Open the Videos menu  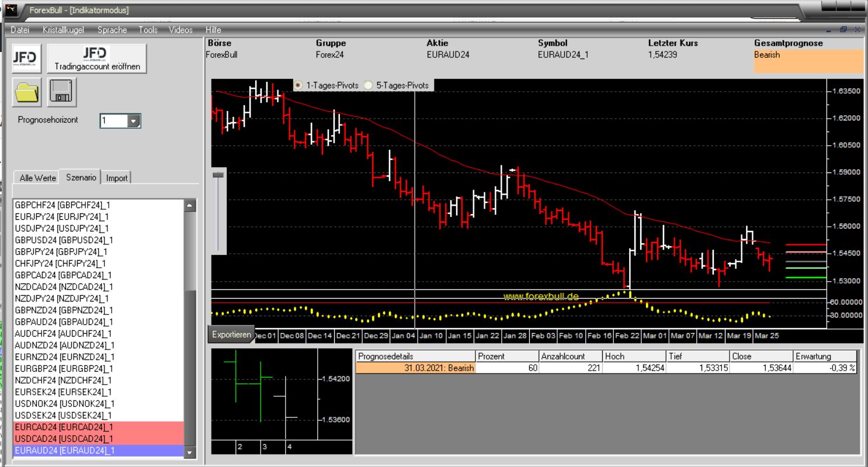tap(180, 30)
